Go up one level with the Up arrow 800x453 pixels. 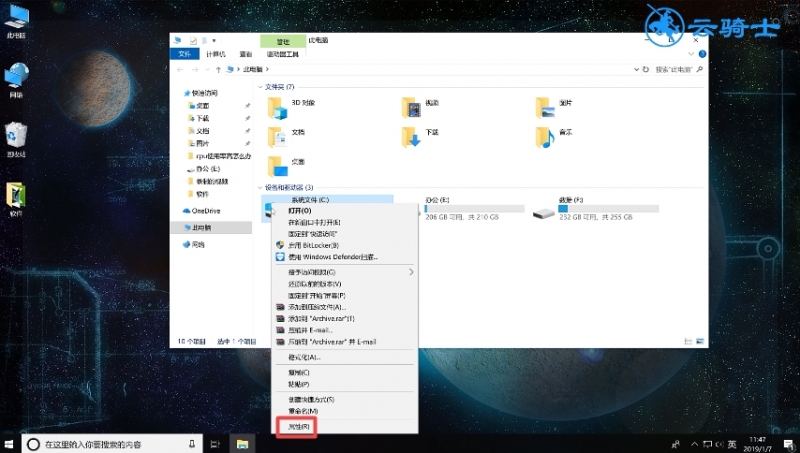coord(218,69)
